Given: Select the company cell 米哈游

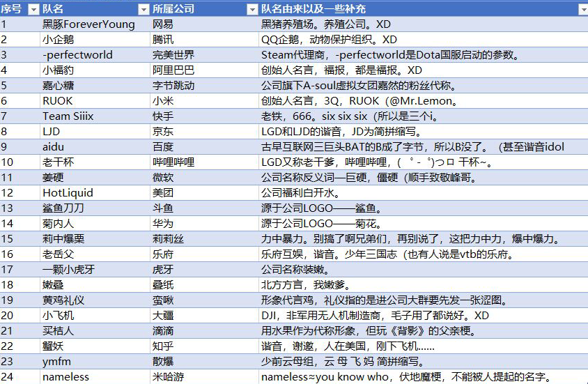Looking at the screenshot, I should [x=204, y=376].
